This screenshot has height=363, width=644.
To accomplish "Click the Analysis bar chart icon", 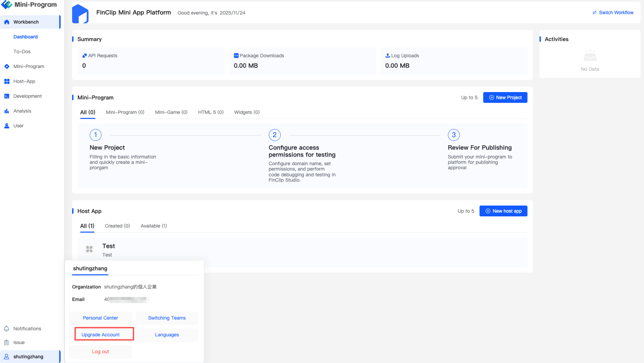I will tap(7, 111).
